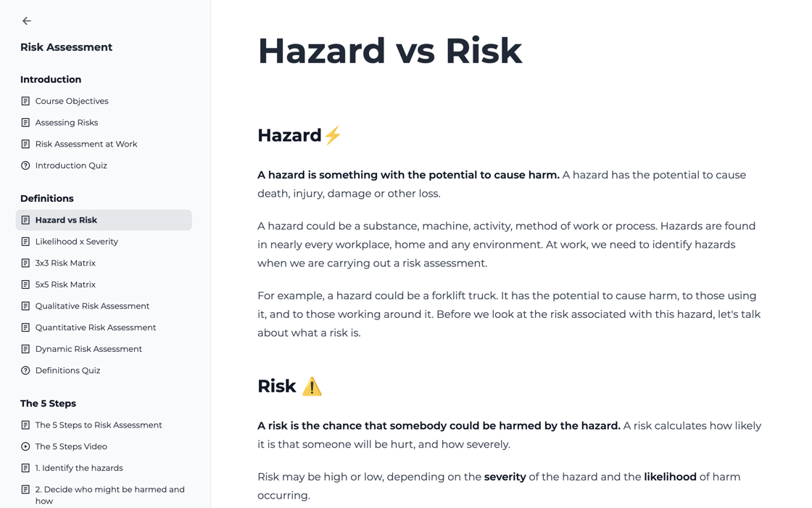The height and width of the screenshot is (508, 812).
Task: Open The 5 Steps to Risk Assessment page
Action: [x=98, y=425]
